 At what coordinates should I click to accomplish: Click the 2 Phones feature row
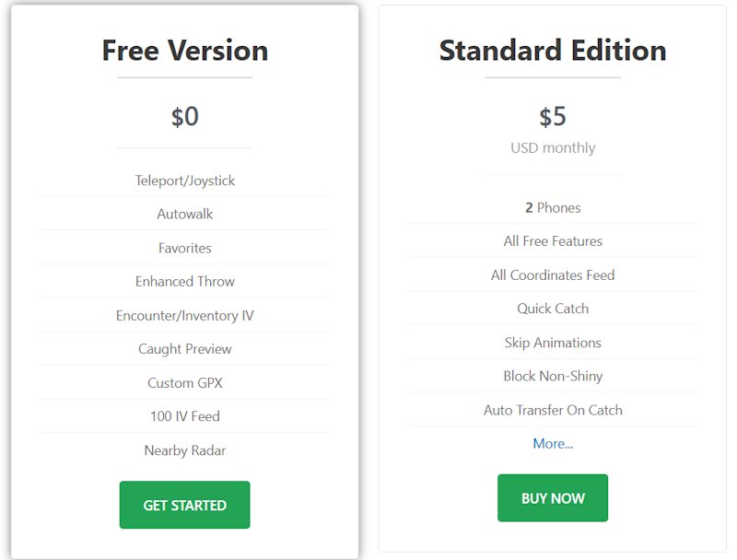pyautogui.click(x=553, y=207)
